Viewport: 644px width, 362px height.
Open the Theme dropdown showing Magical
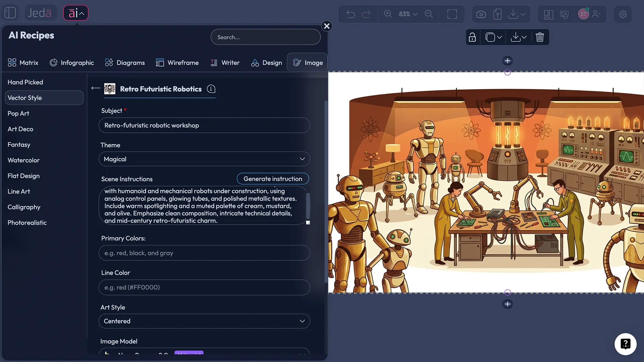coord(204,159)
